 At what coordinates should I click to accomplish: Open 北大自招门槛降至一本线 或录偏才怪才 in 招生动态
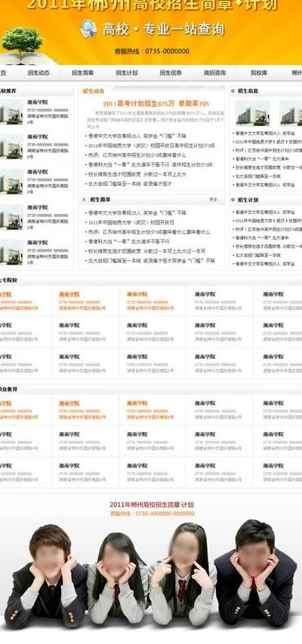tap(130, 184)
